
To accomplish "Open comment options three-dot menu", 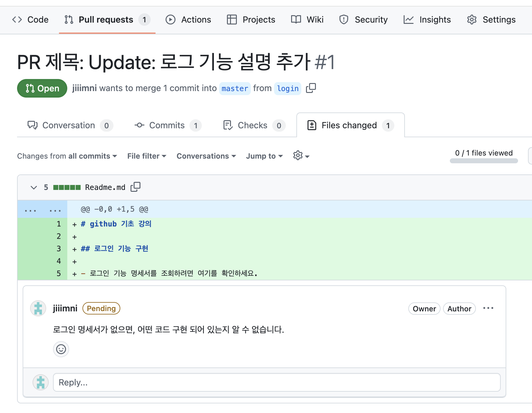I will 488,308.
